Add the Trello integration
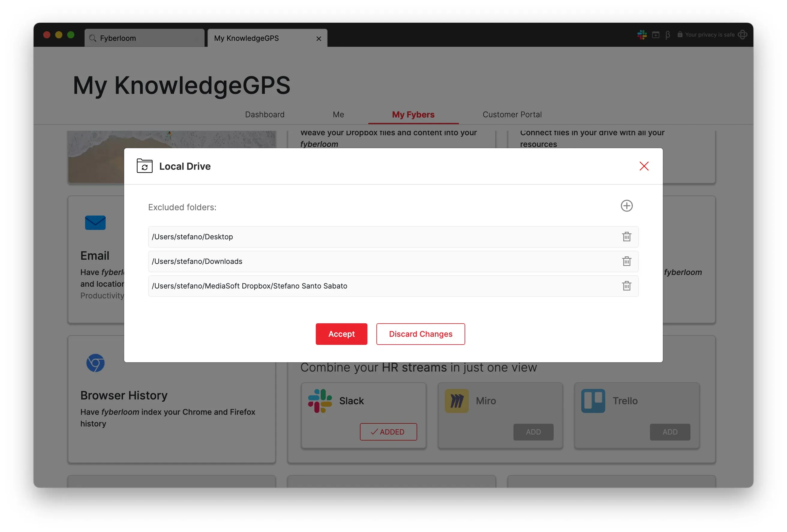Screen dimensions: 787x532 (669, 432)
